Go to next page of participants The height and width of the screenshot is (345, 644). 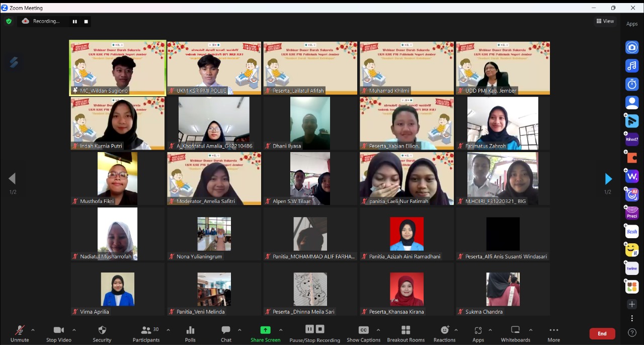tap(608, 179)
